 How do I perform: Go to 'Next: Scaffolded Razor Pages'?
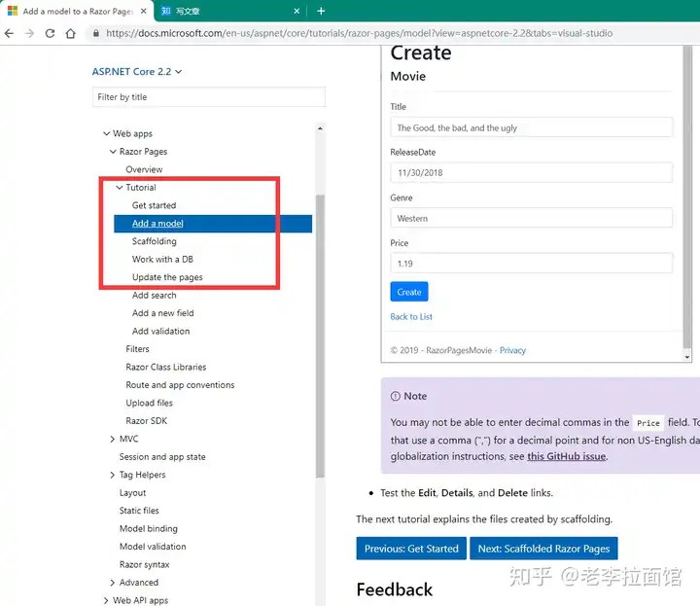click(543, 549)
